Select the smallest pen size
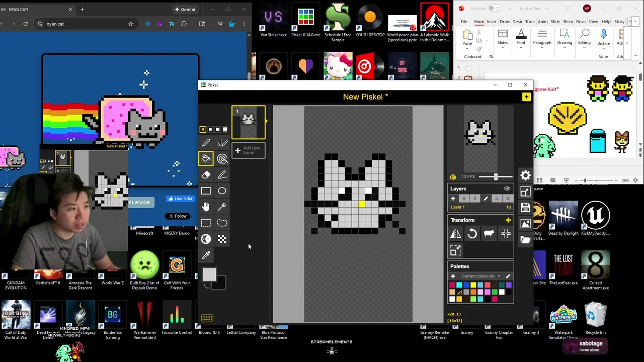The width and height of the screenshot is (644, 362). (x=203, y=129)
